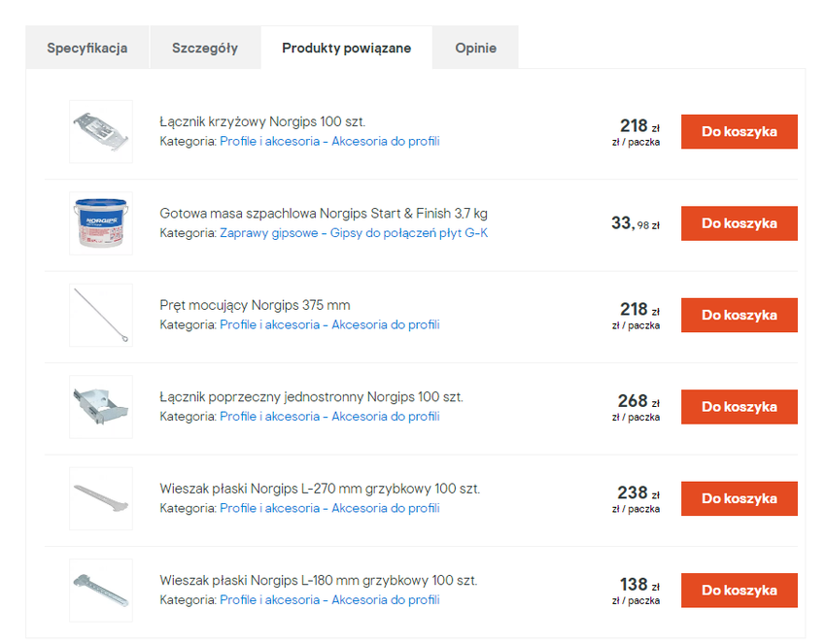826x644 pixels.
Task: Click the Łącznik krzyżowy Norgips product image
Action: coord(101,131)
